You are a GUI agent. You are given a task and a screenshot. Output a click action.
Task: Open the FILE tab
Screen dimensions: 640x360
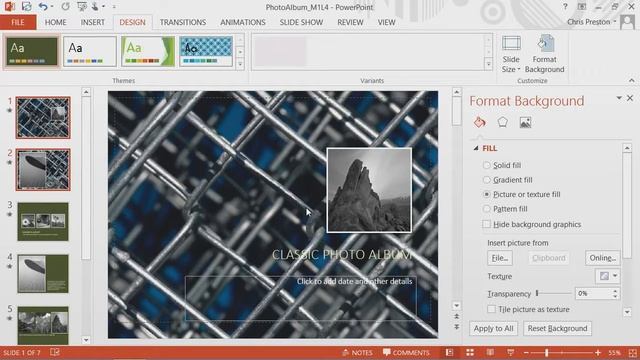[18, 22]
